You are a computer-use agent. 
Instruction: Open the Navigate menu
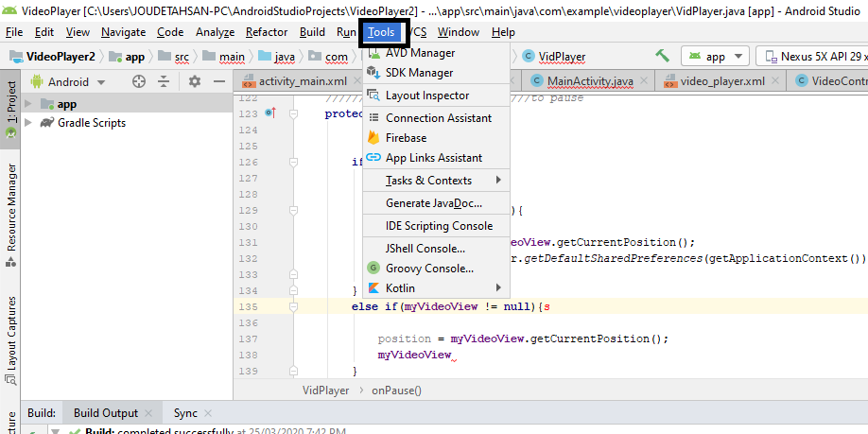124,32
